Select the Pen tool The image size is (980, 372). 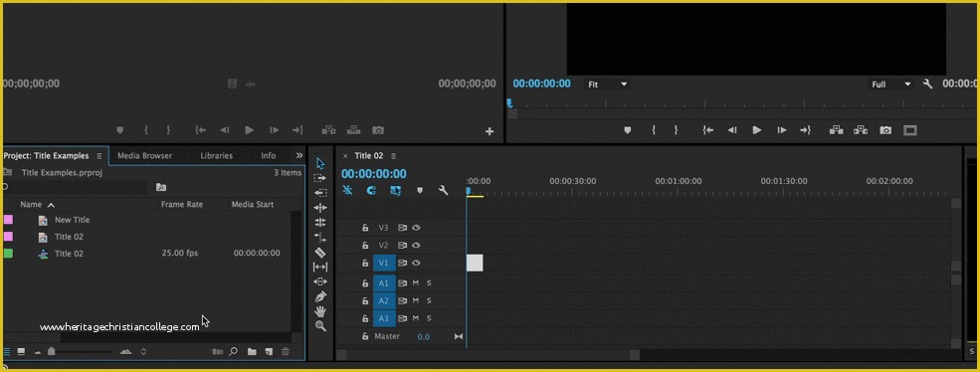point(320,296)
